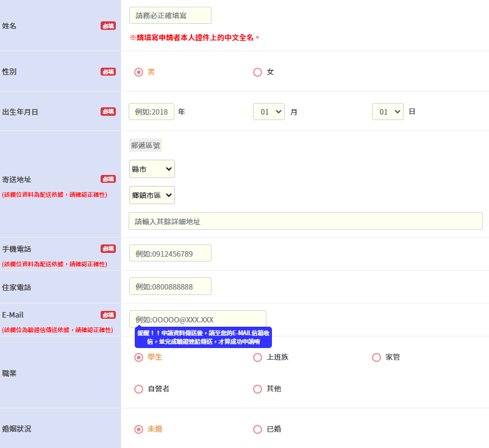Focus the E-Mail input field
This screenshot has height=448, width=489.
(198, 319)
